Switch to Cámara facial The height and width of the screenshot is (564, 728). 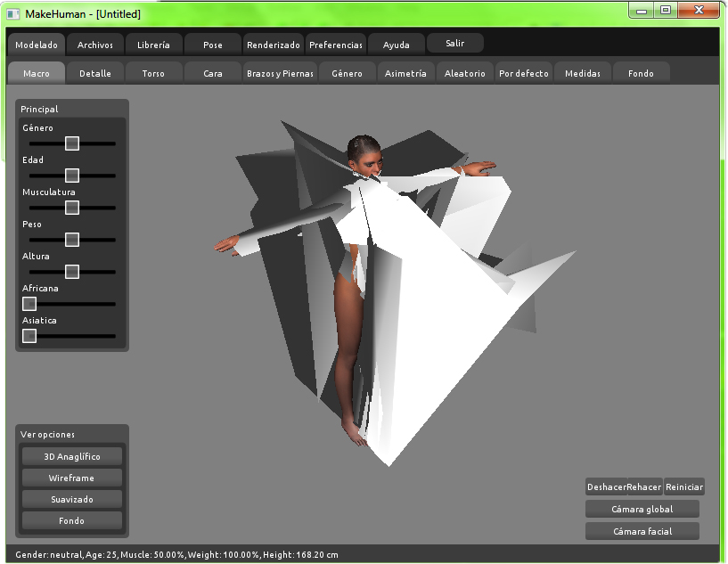coord(642,531)
